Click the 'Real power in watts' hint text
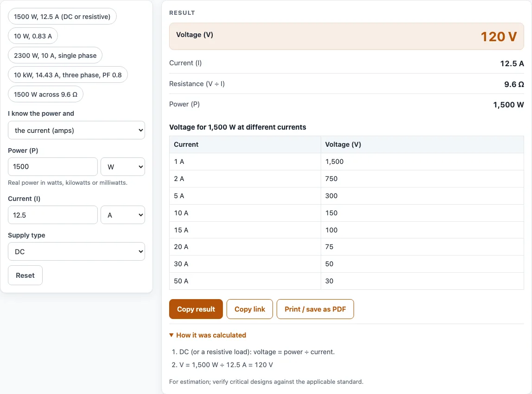The width and height of the screenshot is (532, 394). coord(68,182)
